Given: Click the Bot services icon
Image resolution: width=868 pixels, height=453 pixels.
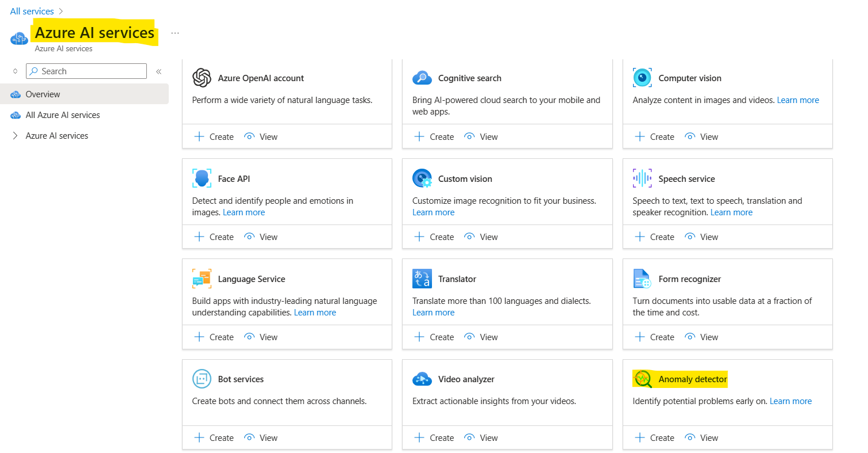Looking at the screenshot, I should [202, 379].
